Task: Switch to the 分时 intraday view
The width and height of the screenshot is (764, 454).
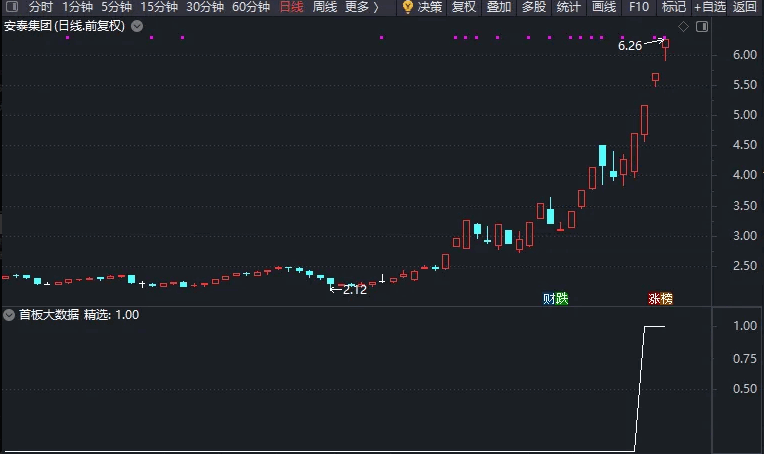Action: [40, 7]
